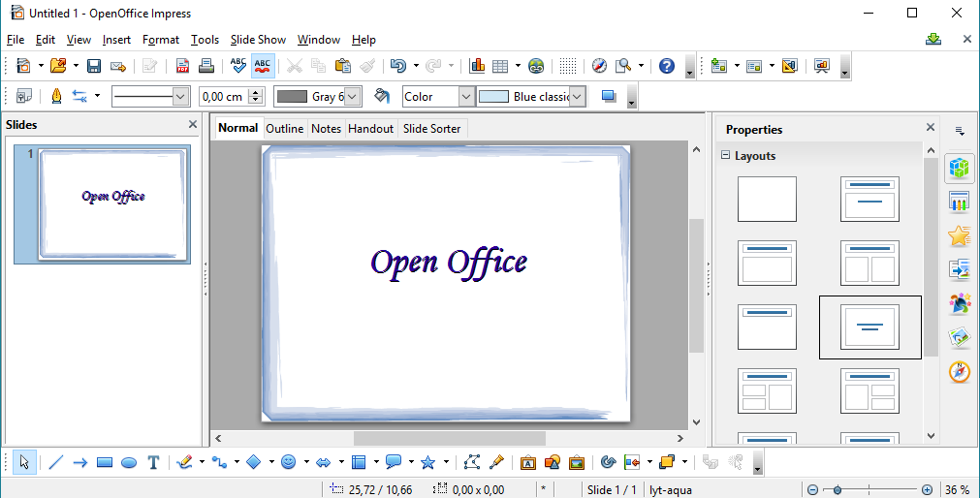Select the Text tool
The image size is (980, 498).
(x=153, y=462)
